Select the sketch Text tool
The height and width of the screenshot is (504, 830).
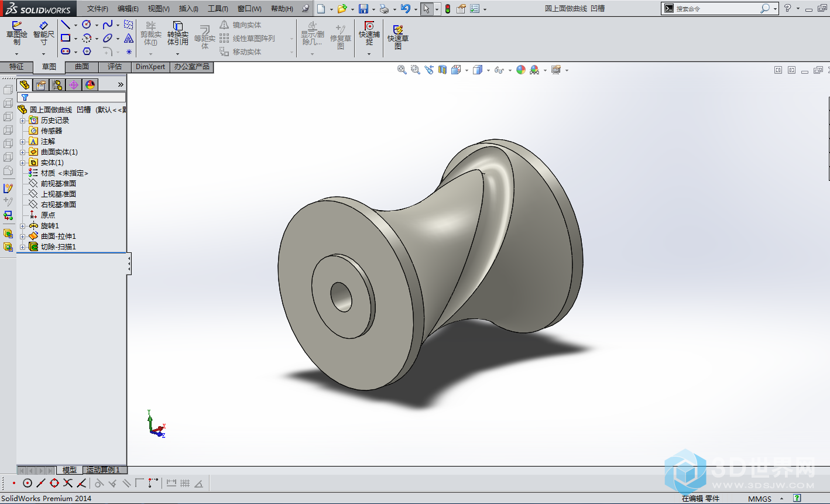[129, 38]
